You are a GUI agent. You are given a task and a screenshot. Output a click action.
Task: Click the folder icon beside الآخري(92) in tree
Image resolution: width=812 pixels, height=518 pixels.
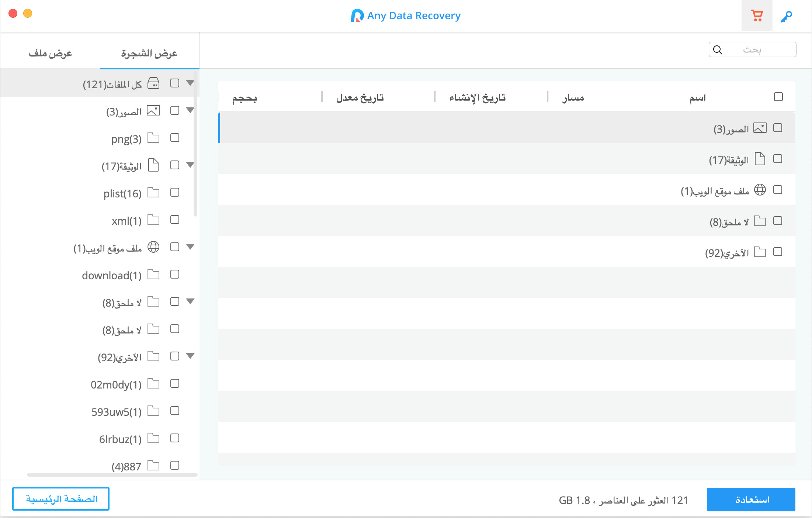153,356
